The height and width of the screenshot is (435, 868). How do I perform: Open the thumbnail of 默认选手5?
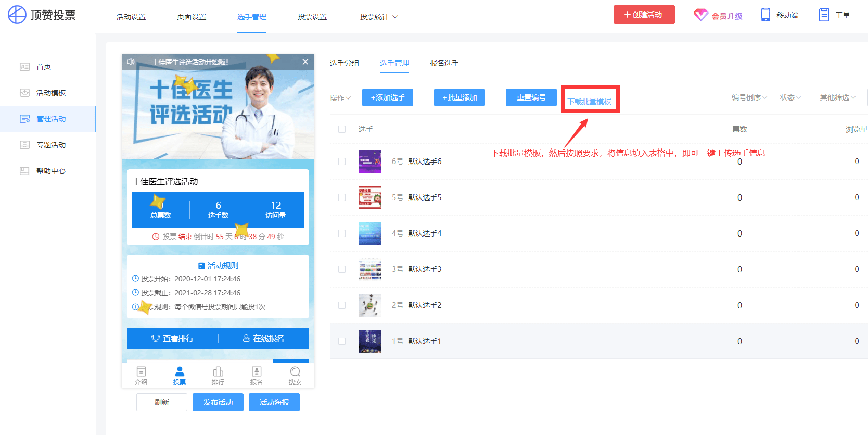370,197
